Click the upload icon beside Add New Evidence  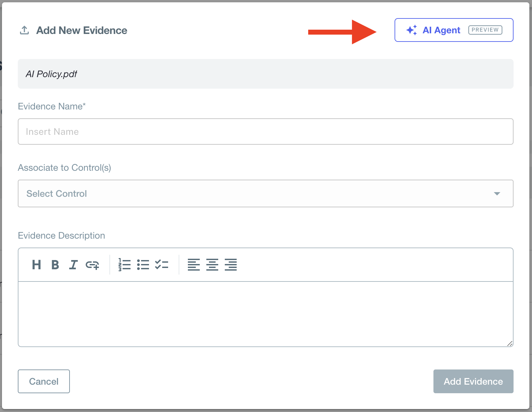click(x=24, y=30)
